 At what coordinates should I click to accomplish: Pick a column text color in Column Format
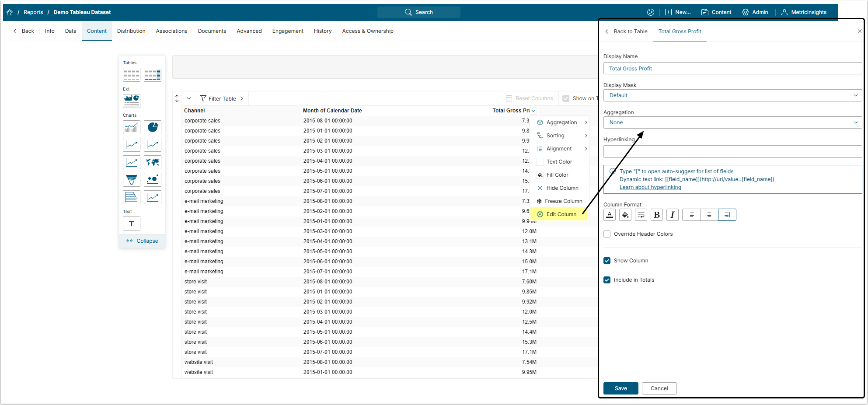coord(610,215)
